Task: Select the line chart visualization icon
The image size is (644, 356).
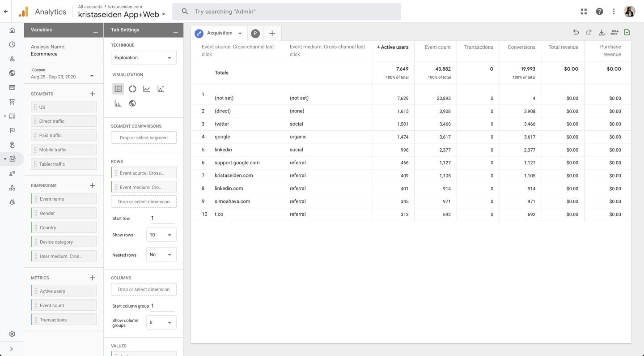Action: pyautogui.click(x=147, y=89)
